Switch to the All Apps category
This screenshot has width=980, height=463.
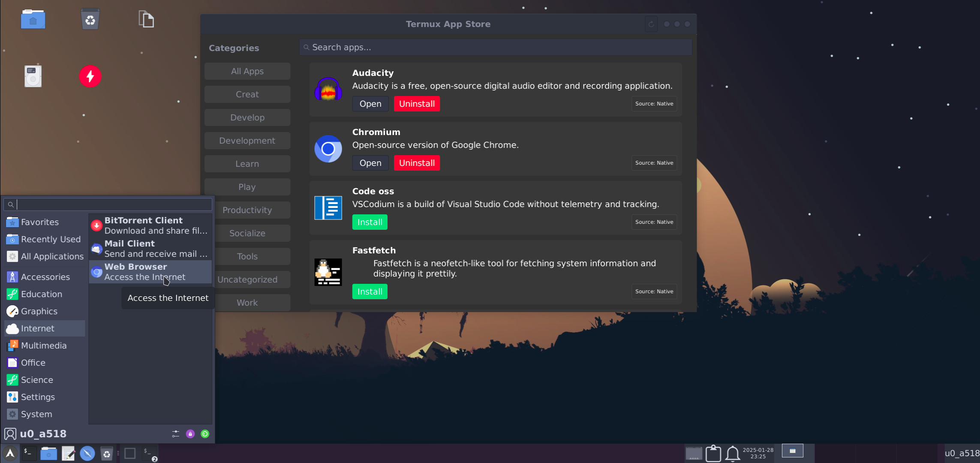click(x=247, y=71)
